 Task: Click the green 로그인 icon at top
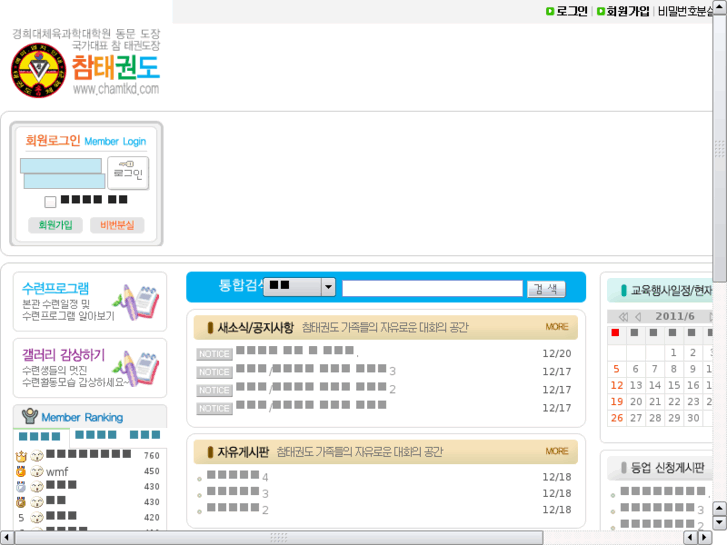550,11
